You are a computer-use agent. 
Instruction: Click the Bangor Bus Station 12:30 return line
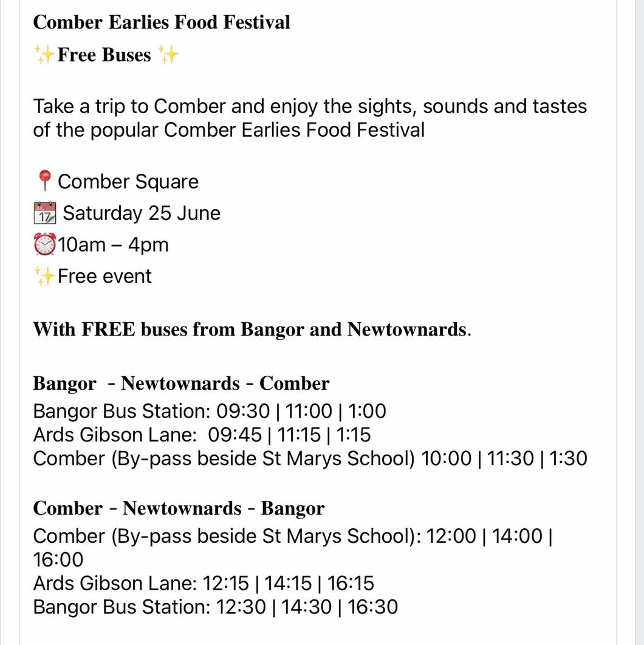tap(215, 607)
